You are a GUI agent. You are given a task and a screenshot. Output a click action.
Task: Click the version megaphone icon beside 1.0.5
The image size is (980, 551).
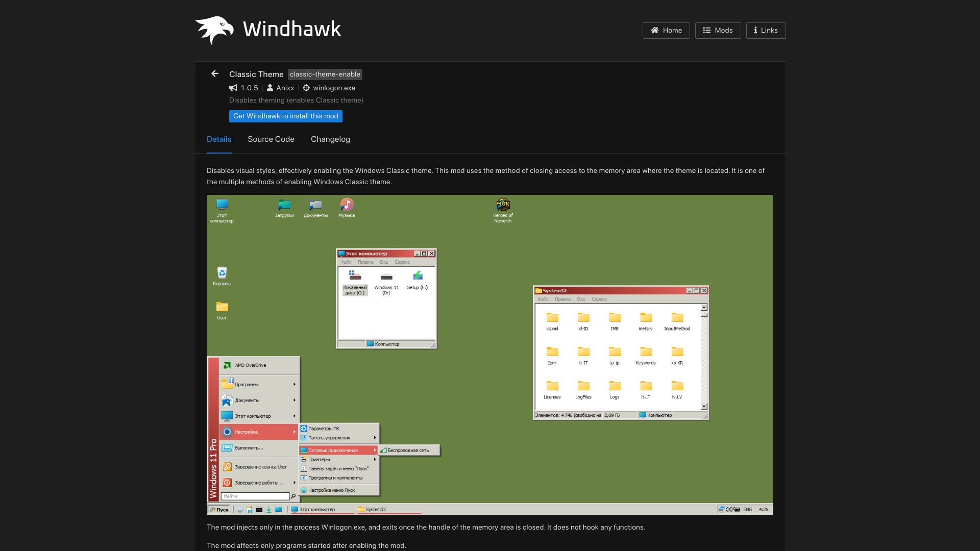pyautogui.click(x=233, y=88)
